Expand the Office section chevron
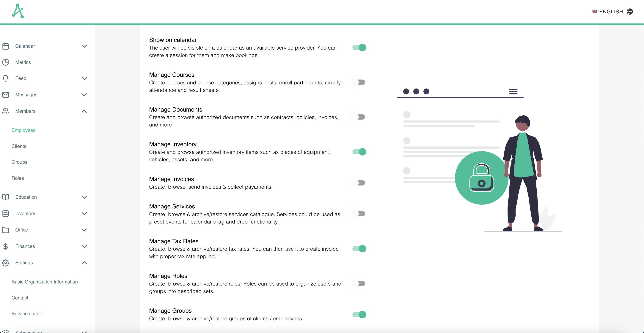This screenshot has height=333, width=644. (x=84, y=230)
